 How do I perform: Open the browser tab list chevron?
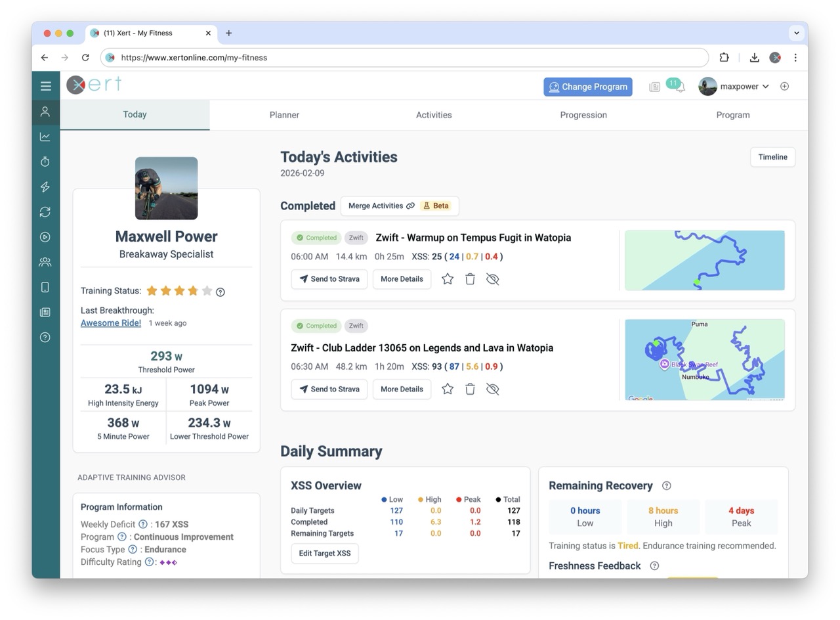[796, 33]
